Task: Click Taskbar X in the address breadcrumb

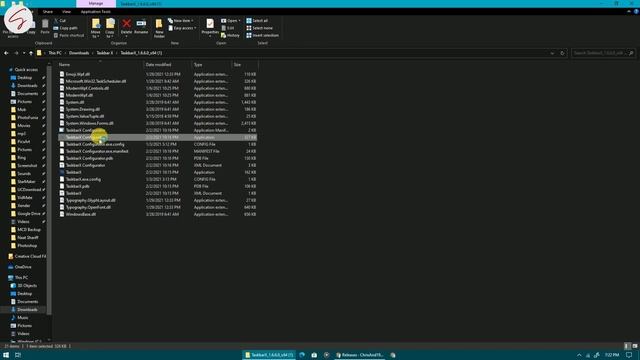Action: (105, 53)
